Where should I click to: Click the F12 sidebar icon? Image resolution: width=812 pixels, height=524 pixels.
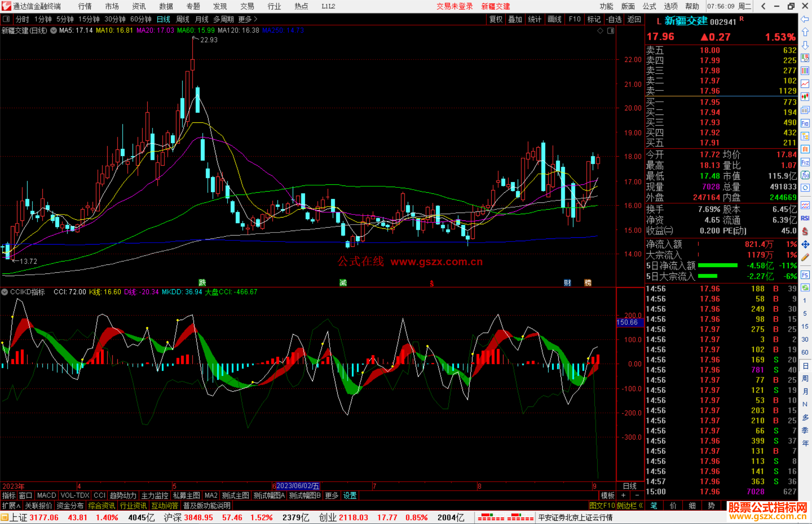click(805, 162)
